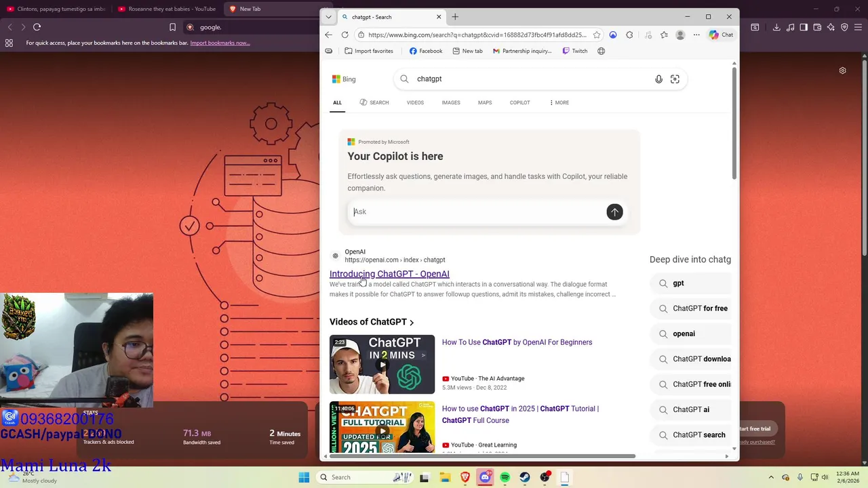Select related search 'openai'
The height and width of the screenshot is (488, 868).
tap(690, 333)
